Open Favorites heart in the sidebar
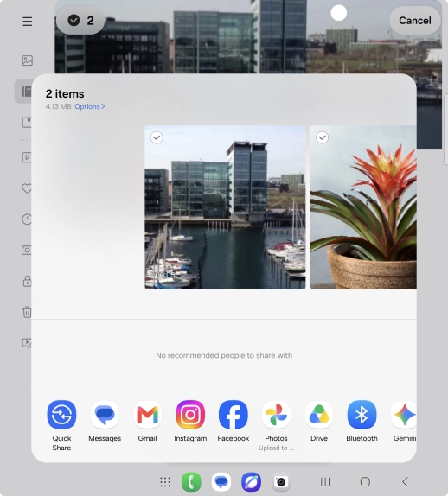 (x=27, y=188)
